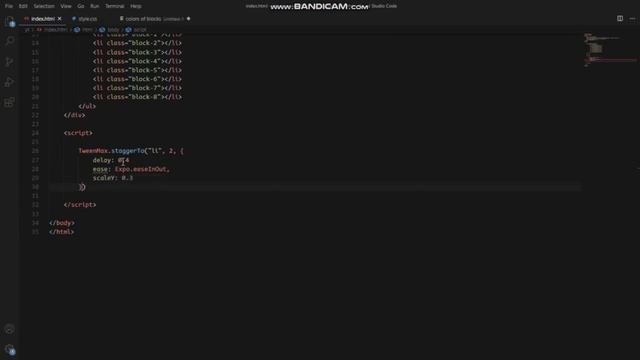The width and height of the screenshot is (640, 360).
Task: Open the File menu
Action: click(9, 6)
